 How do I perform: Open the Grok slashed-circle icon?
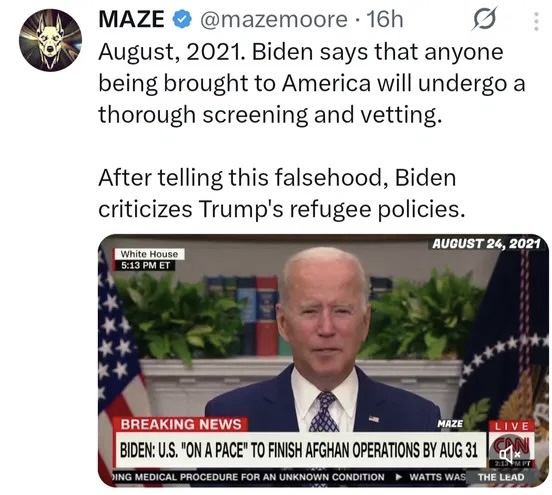point(484,19)
